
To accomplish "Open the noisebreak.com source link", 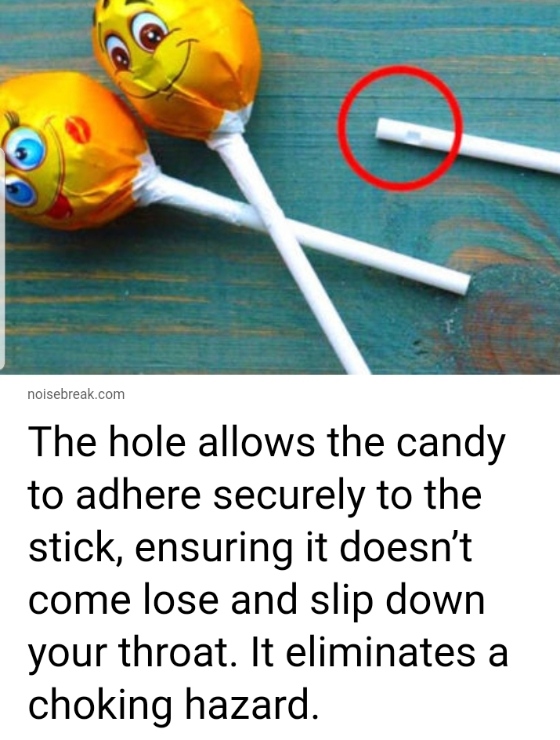I will click(x=76, y=394).
